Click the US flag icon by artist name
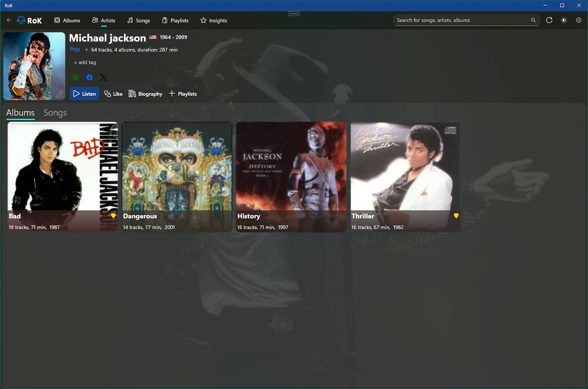This screenshot has width=588, height=389. click(x=153, y=37)
